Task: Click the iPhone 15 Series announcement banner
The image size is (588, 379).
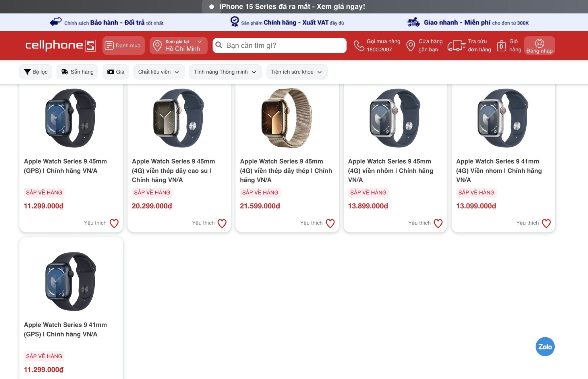Action: coord(292,7)
